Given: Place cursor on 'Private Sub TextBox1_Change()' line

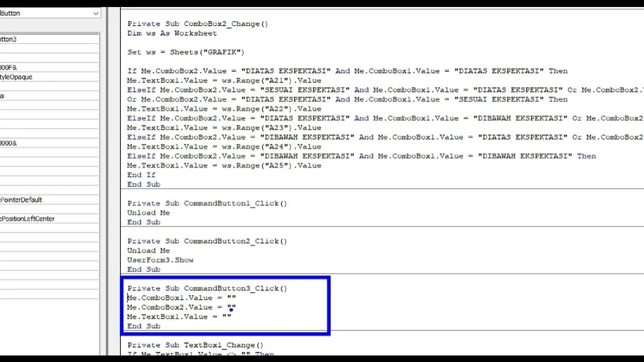Looking at the screenshot, I should tap(195, 345).
